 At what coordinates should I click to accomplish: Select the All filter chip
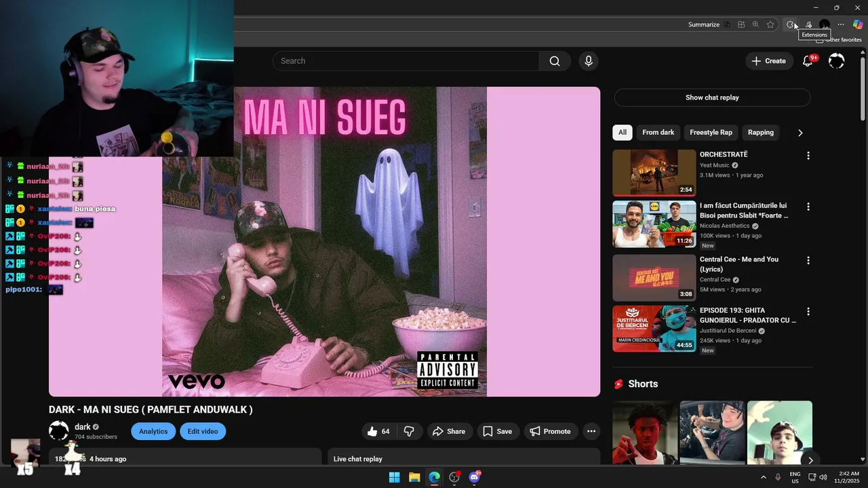(x=623, y=133)
